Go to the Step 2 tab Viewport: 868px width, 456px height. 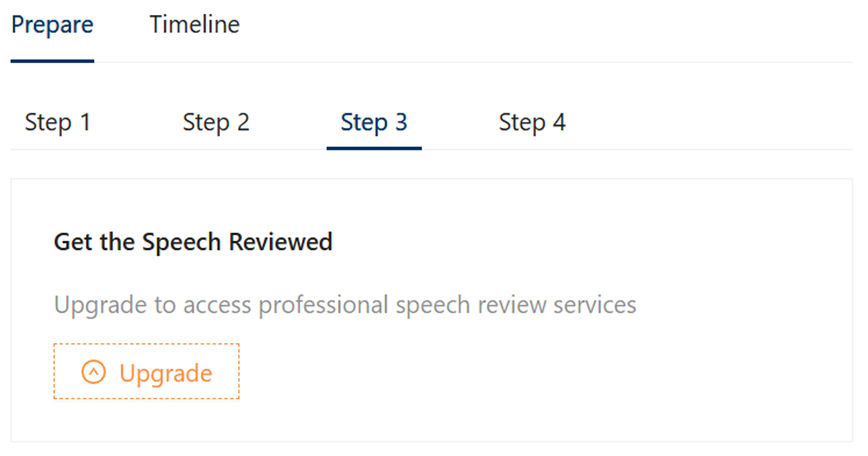click(216, 122)
